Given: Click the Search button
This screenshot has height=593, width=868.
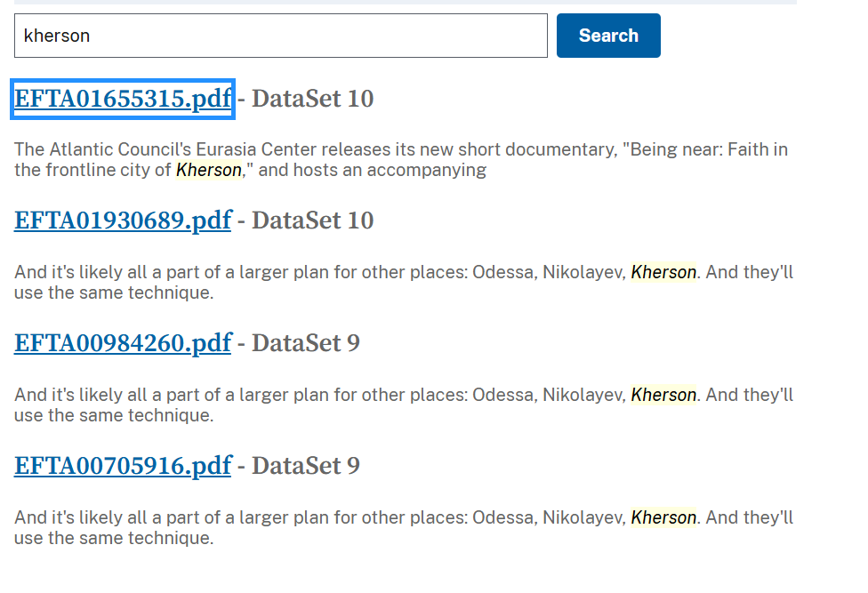Looking at the screenshot, I should (608, 36).
